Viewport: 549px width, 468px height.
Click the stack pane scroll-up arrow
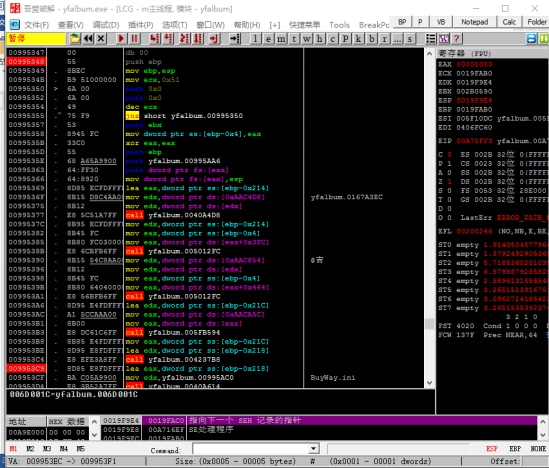[x=542, y=421]
